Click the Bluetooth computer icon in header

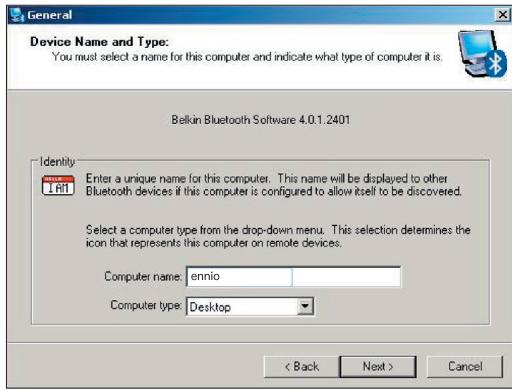click(x=482, y=54)
